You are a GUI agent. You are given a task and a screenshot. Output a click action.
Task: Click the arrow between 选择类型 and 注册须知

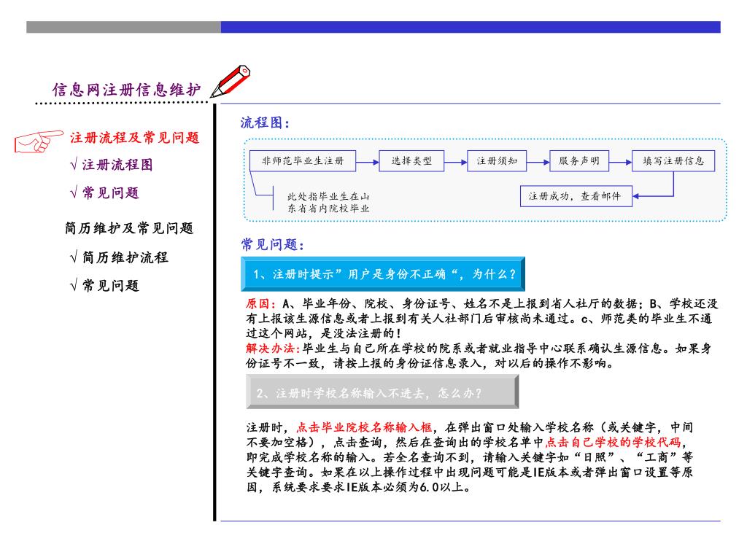(x=455, y=163)
